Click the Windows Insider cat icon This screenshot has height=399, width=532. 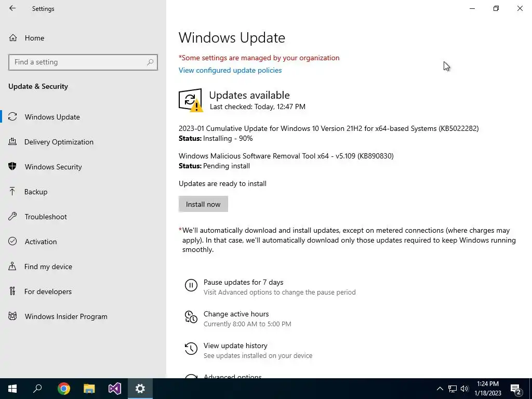[x=12, y=316]
